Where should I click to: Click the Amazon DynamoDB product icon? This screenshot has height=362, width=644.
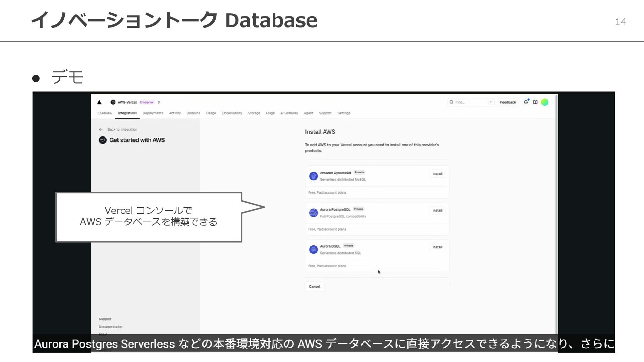(313, 176)
